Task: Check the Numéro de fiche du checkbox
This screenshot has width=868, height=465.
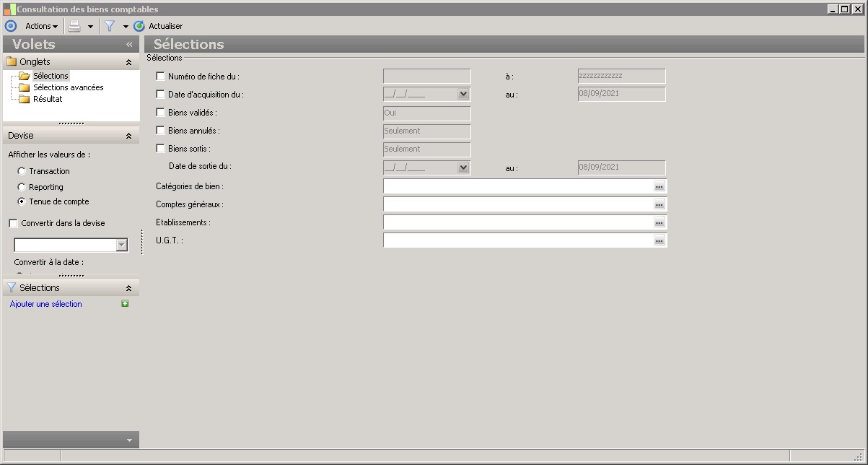Action: 160,76
